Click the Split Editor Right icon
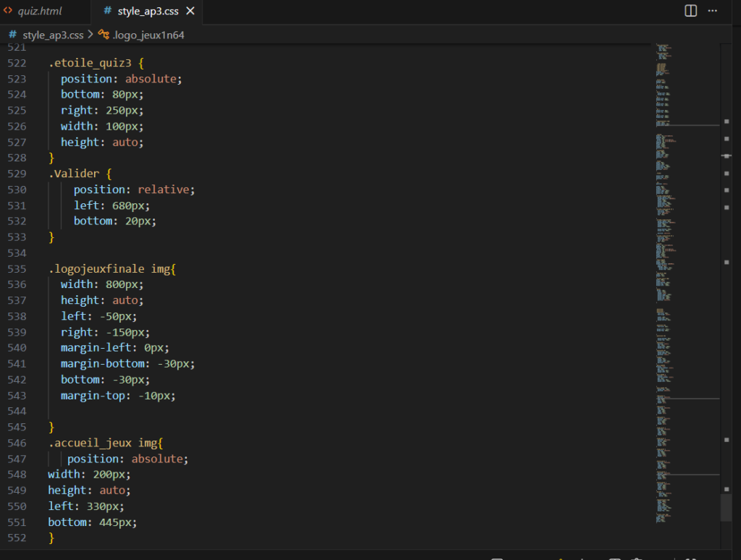This screenshot has height=560, width=741. tap(690, 11)
